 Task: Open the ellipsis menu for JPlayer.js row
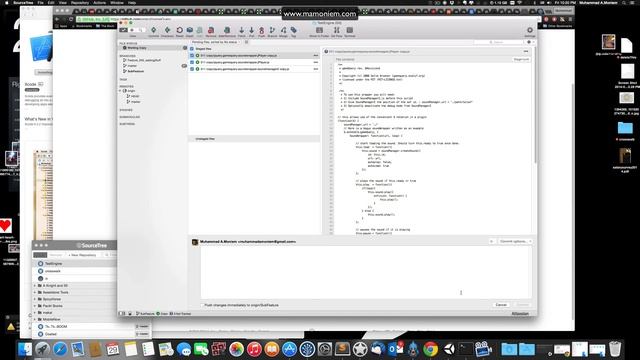(316, 62)
